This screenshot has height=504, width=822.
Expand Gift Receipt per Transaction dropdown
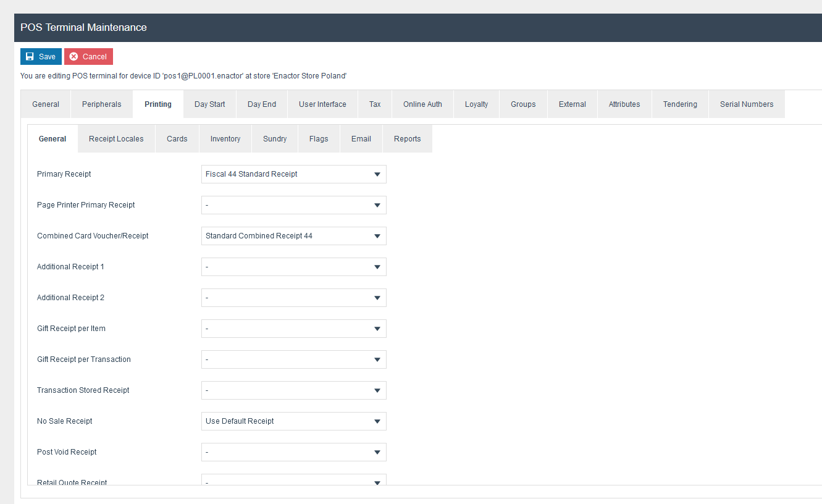(293, 359)
